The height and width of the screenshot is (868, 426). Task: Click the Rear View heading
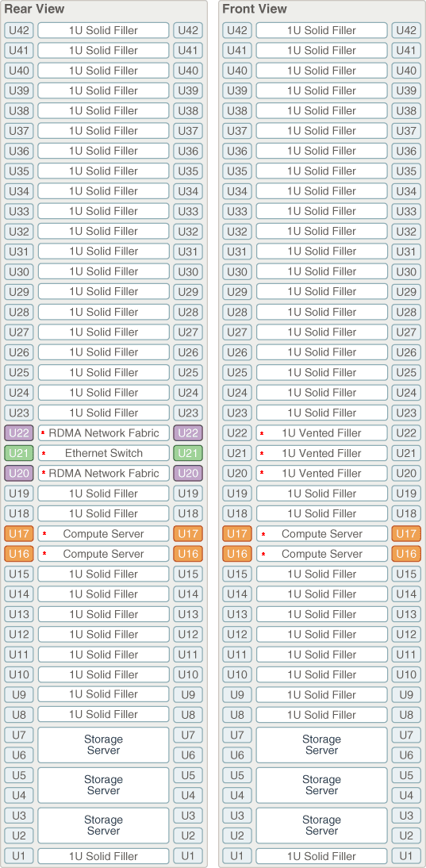tap(34, 9)
